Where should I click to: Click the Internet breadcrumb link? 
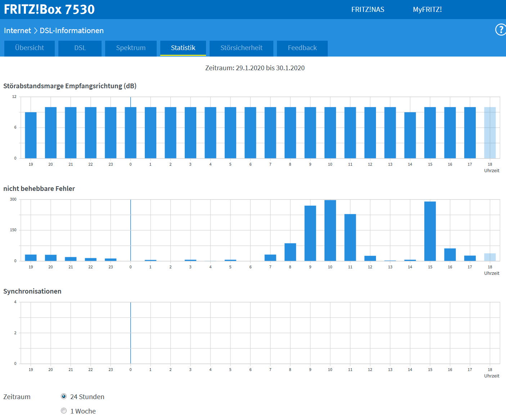[x=17, y=31]
